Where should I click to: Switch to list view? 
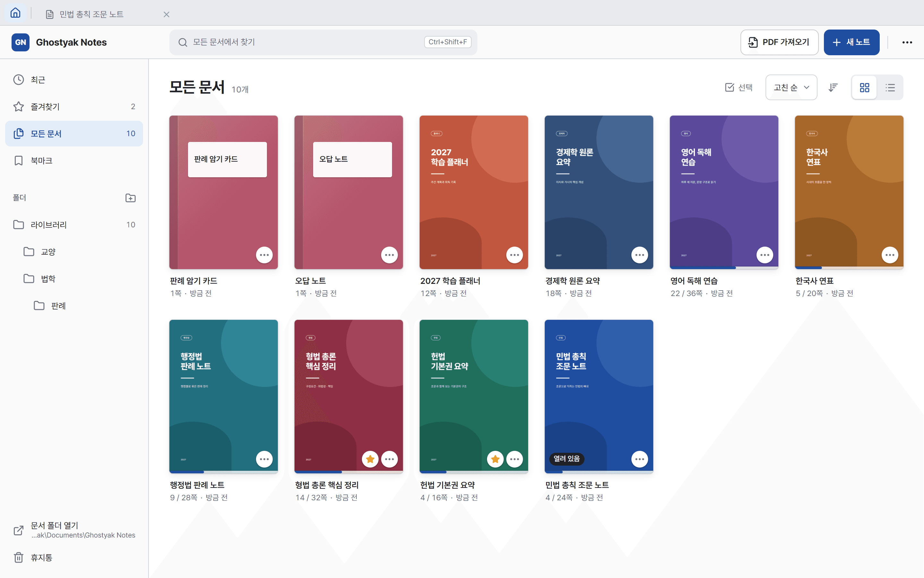coord(890,88)
